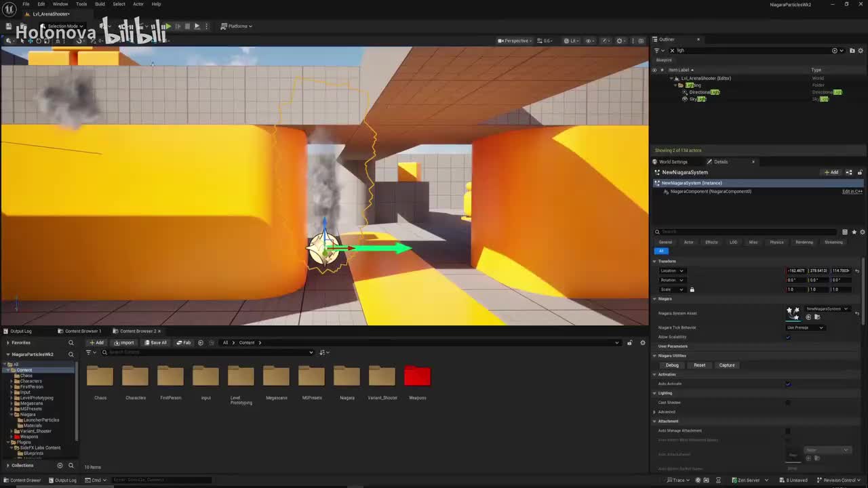Image resolution: width=868 pixels, height=488 pixels.
Task: Open the Chaos folder in content browser
Action: tap(100, 377)
